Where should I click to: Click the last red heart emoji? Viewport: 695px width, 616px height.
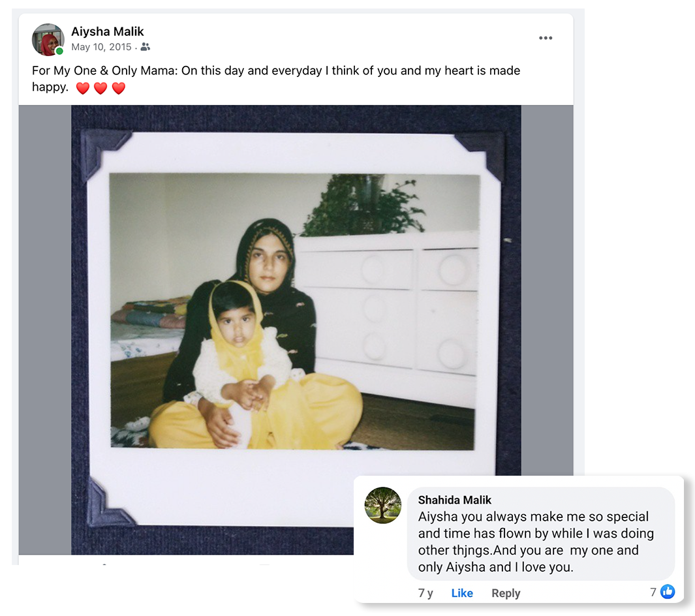(118, 88)
